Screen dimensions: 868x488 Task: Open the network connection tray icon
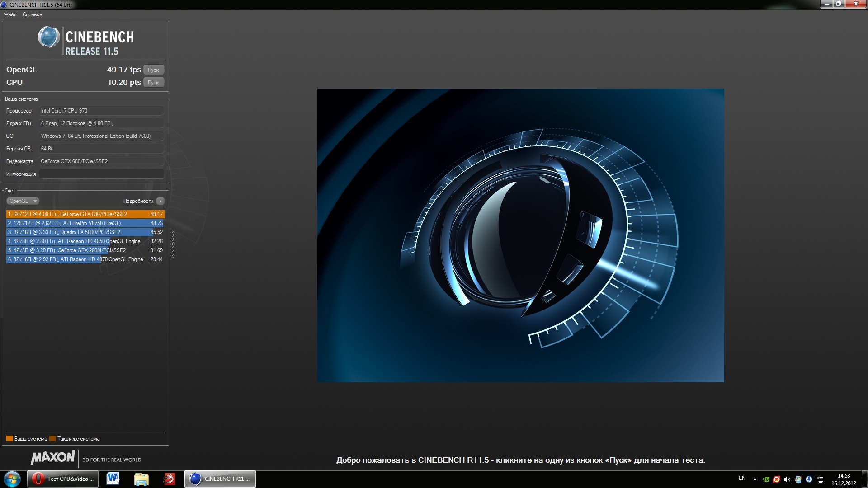(820, 479)
